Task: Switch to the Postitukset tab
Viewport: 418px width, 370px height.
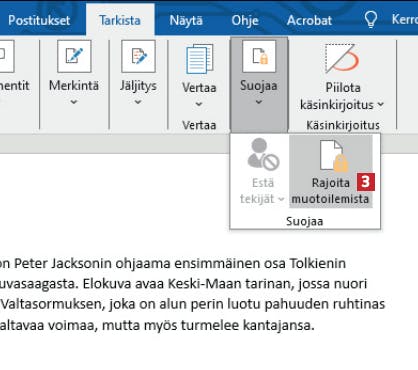Action: [39, 20]
